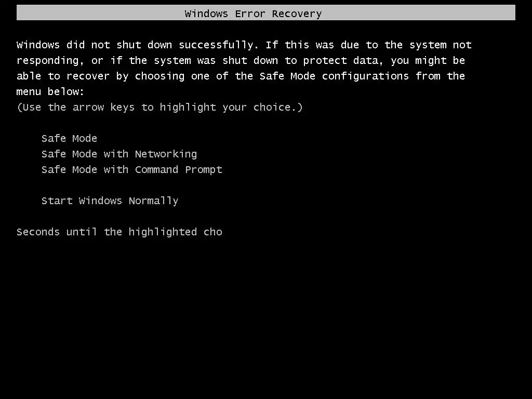Click the word Normally in last option

coord(153,201)
